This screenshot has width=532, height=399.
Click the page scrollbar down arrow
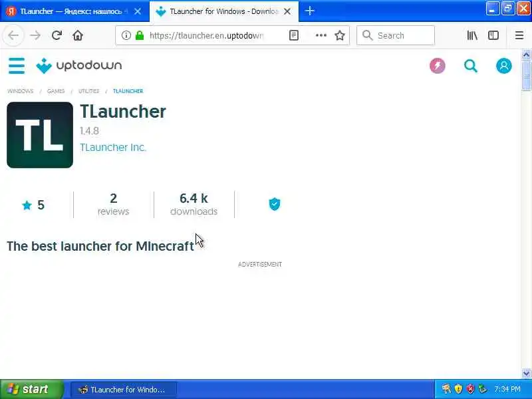526,374
